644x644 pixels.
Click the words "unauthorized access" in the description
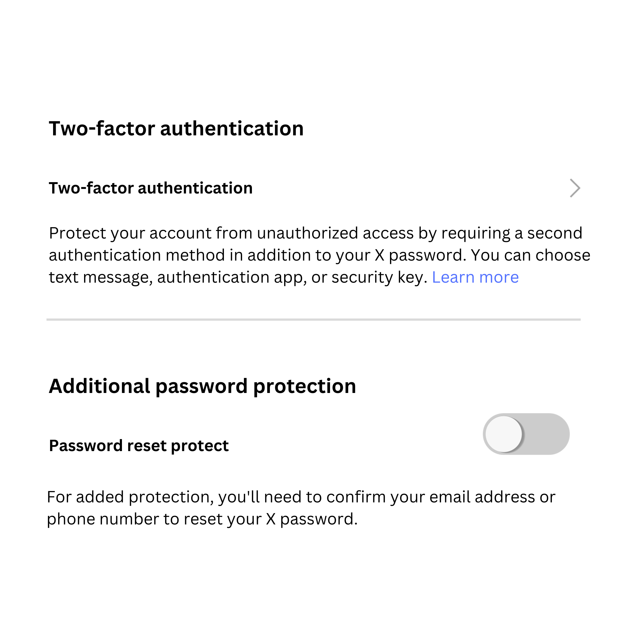click(x=335, y=233)
